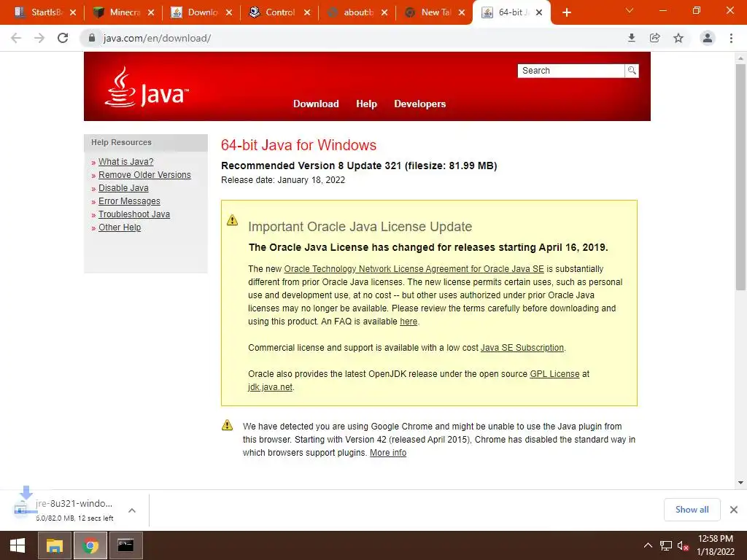Click the browser back arrow
The width and height of the screenshot is (747, 560).
(x=16, y=38)
